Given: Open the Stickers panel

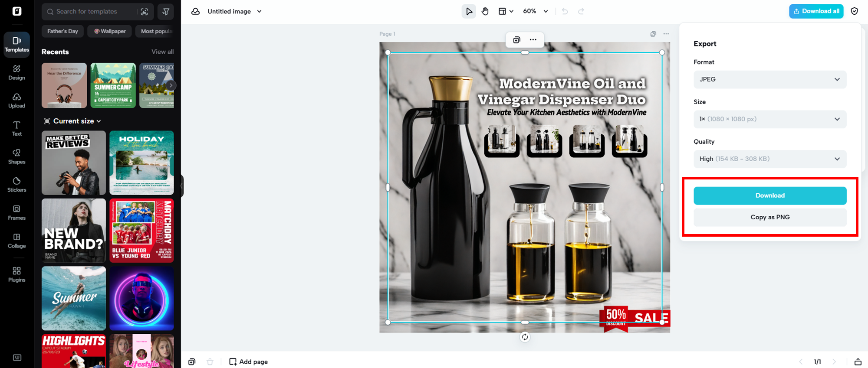Looking at the screenshot, I should [16, 184].
